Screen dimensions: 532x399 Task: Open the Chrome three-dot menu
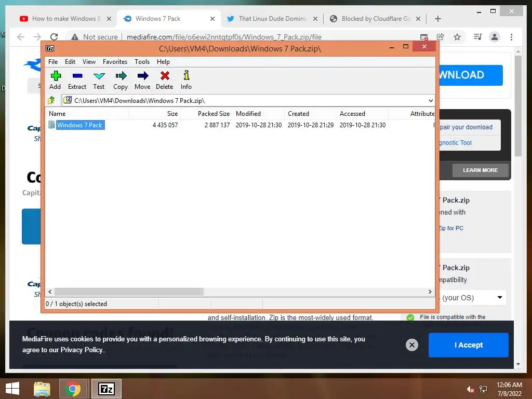tap(511, 37)
